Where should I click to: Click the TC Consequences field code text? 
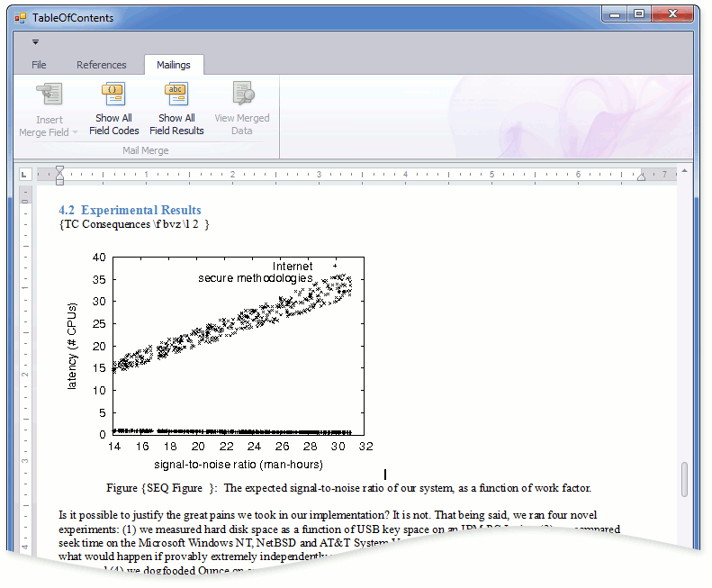[x=134, y=224]
